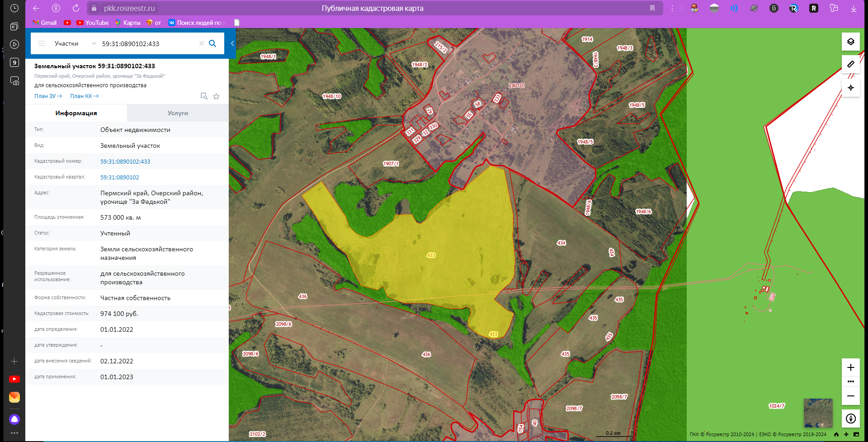Click the mushroom-with-pencil extension icon
Image resolution: width=868 pixels, height=442 pixels.
[x=694, y=8]
